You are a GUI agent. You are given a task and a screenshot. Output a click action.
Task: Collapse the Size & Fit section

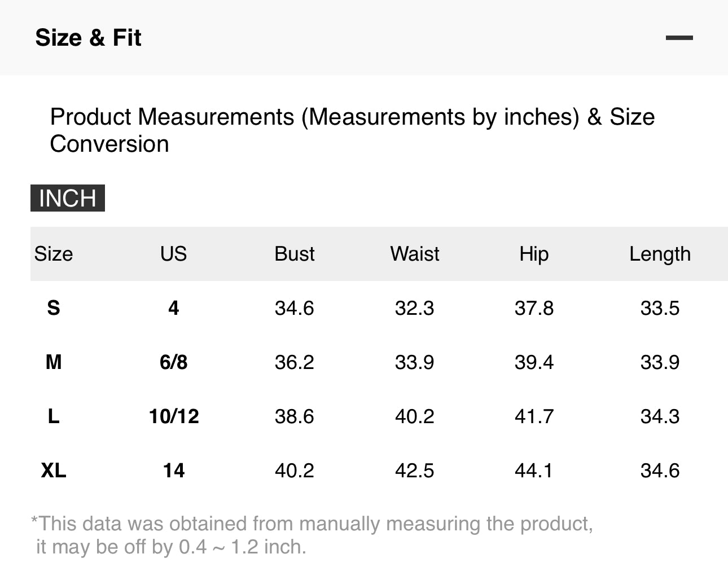click(x=679, y=38)
